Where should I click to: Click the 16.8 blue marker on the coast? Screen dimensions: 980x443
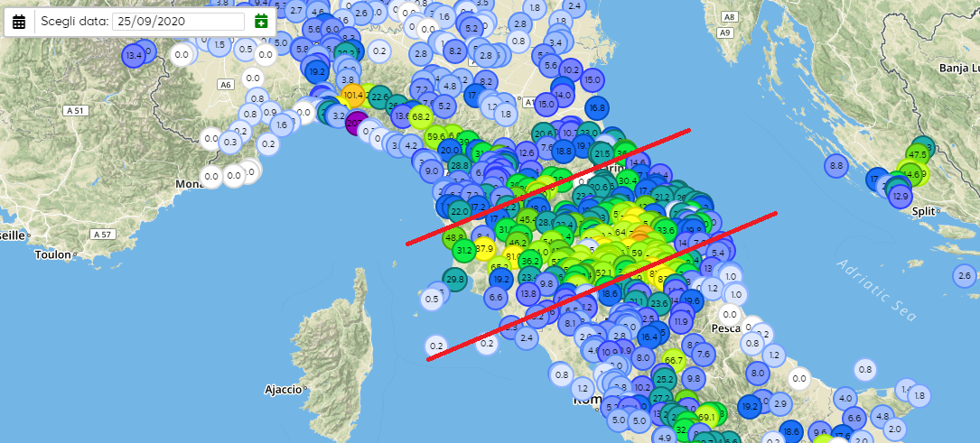pyautogui.click(x=597, y=107)
